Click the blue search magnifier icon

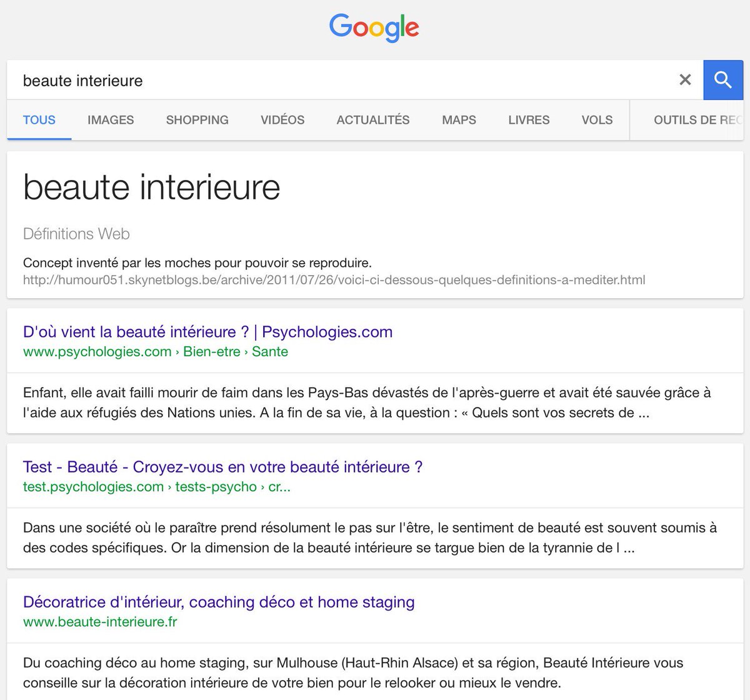(x=722, y=80)
